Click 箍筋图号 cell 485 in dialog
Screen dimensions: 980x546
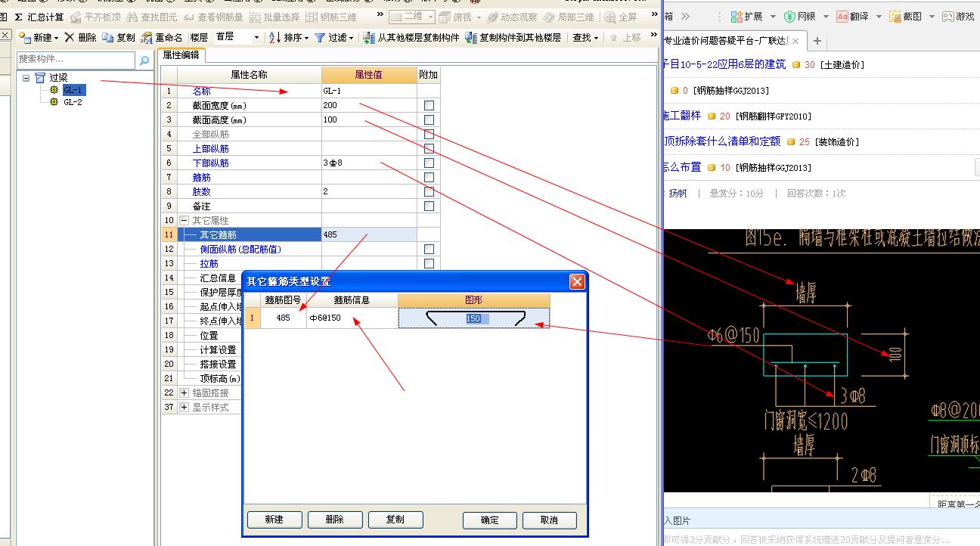[x=284, y=318]
